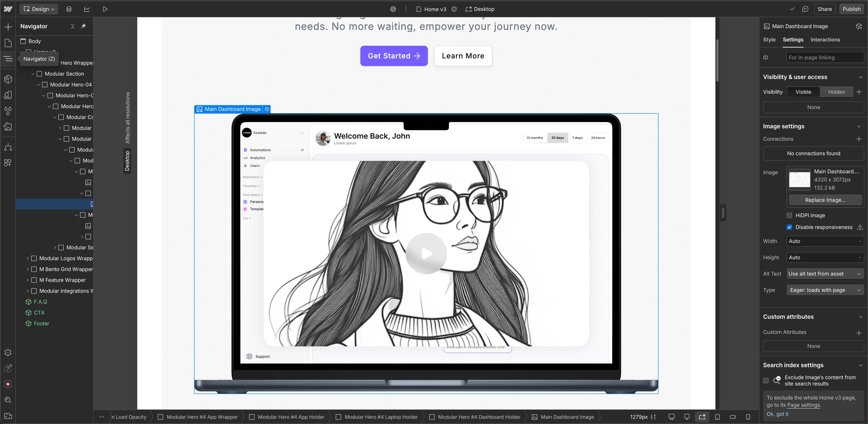Collapse Visibility & user access section

(860, 77)
